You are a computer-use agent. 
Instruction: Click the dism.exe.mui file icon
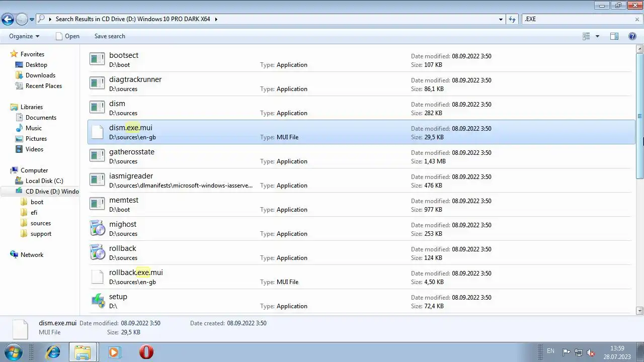click(97, 132)
